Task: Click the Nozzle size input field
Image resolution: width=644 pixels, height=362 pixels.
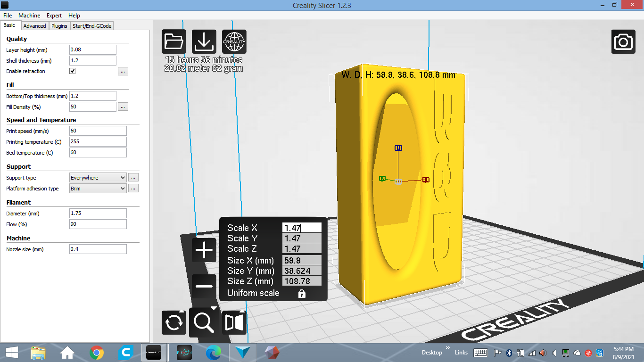Action: pyautogui.click(x=98, y=249)
